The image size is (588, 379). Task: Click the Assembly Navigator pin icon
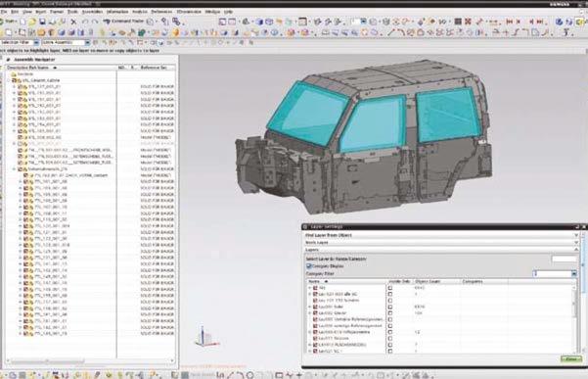pos(8,60)
